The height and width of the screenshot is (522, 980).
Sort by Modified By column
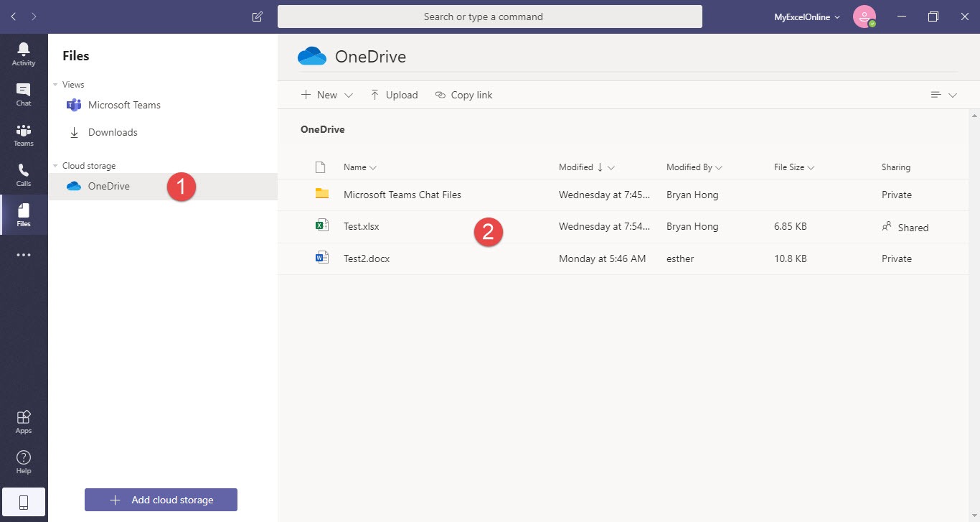click(694, 167)
